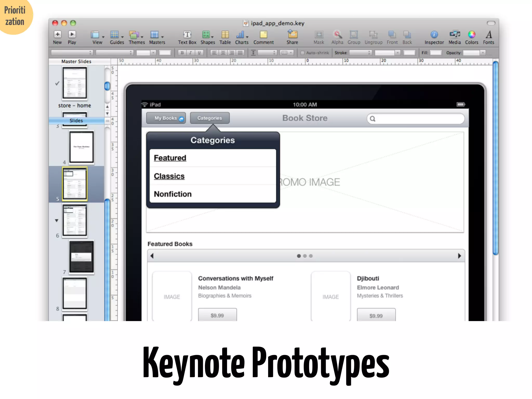The image size is (532, 399).
Task: Click the canvas vertical scrollbar
Action: (x=496, y=158)
